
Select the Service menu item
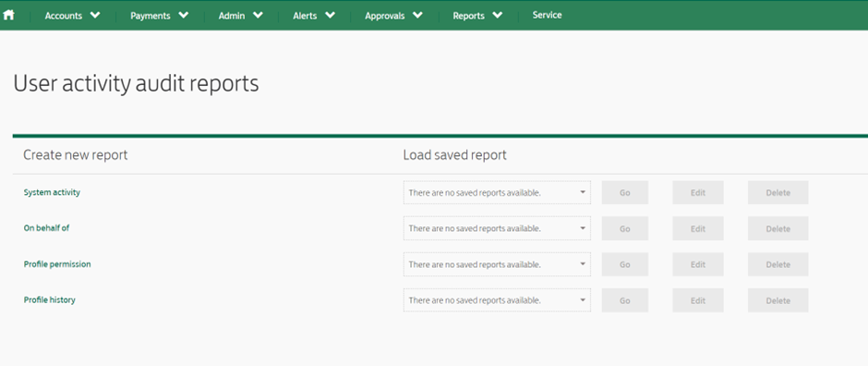(x=547, y=15)
